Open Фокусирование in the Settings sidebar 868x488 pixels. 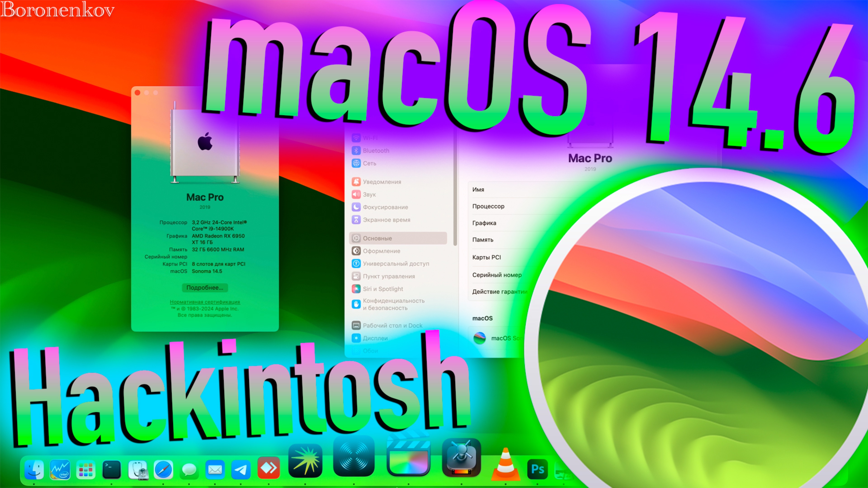(398, 207)
